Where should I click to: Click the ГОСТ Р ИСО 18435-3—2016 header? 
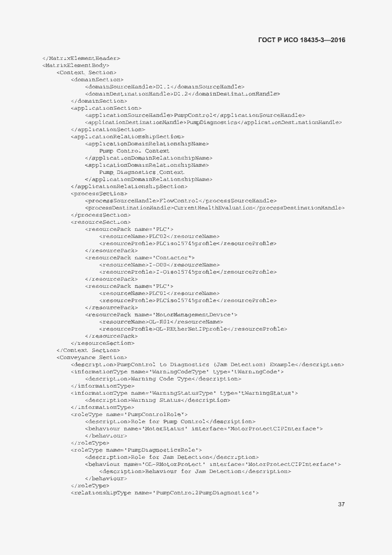point(301,40)
